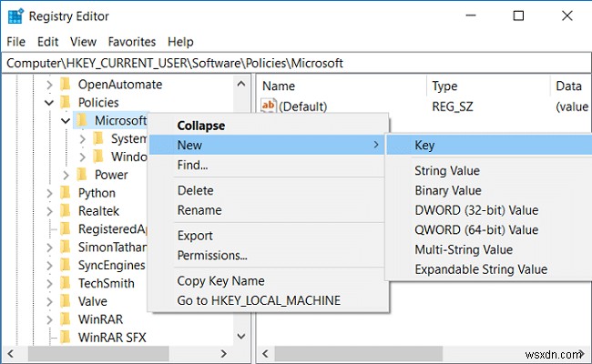Collapse the Policies tree node

50,103
